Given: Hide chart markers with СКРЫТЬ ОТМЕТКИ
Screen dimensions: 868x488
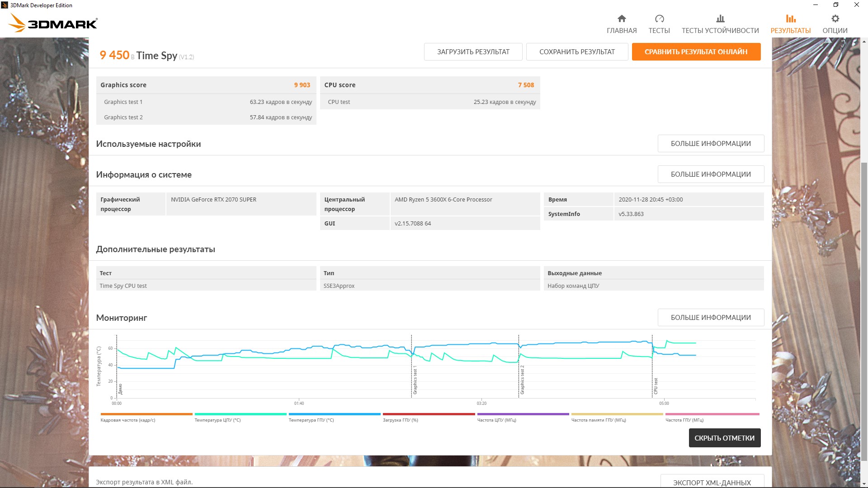Looking at the screenshot, I should (724, 438).
